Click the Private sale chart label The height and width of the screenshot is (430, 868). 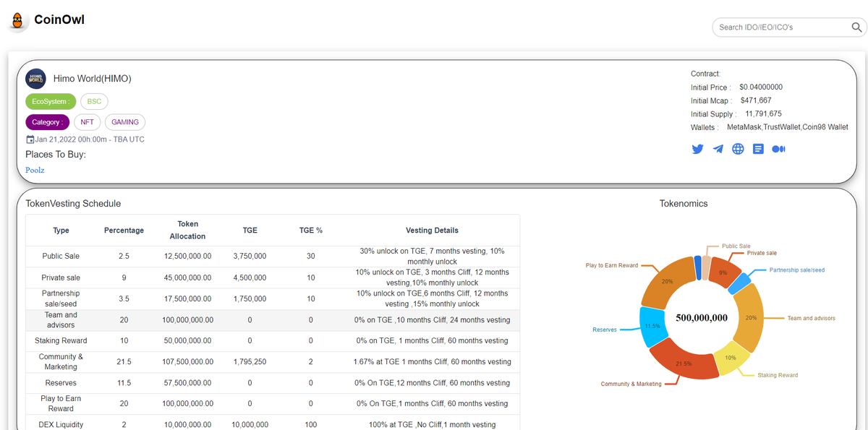[x=762, y=253]
